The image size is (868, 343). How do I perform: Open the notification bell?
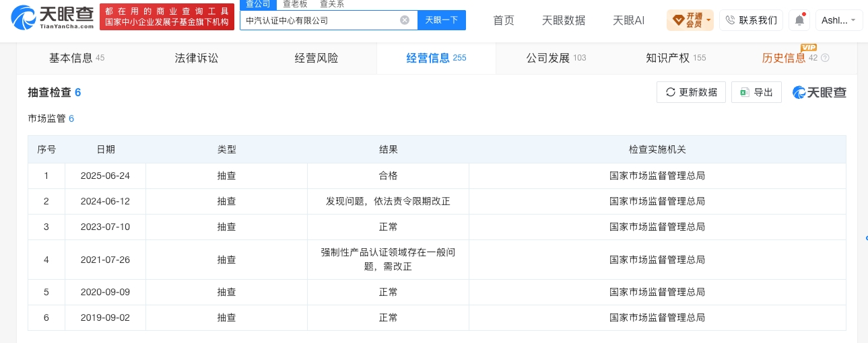799,20
